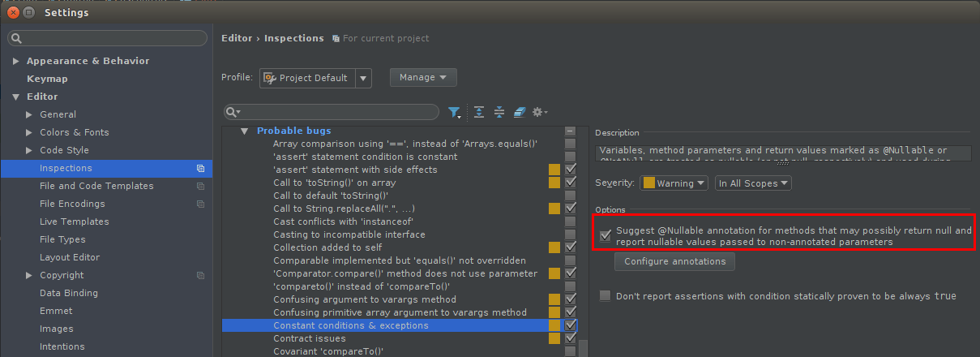Click the project-level icon beside Inspections

click(x=200, y=168)
